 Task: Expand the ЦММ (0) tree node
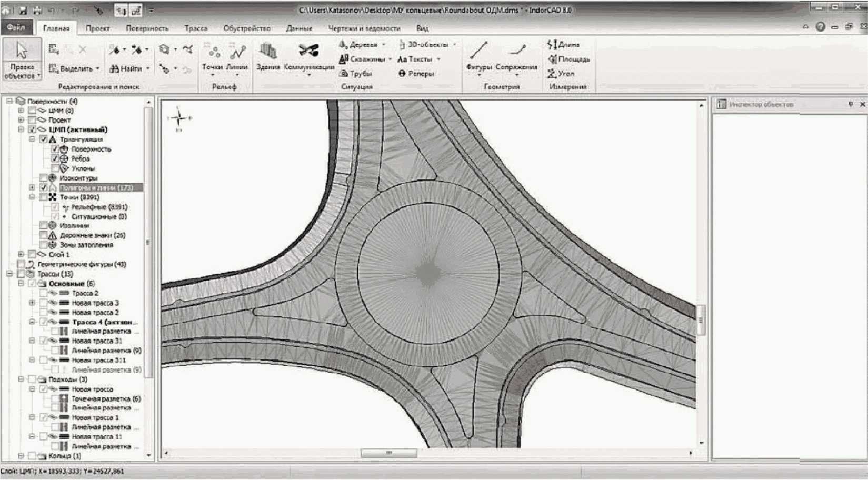click(x=21, y=111)
